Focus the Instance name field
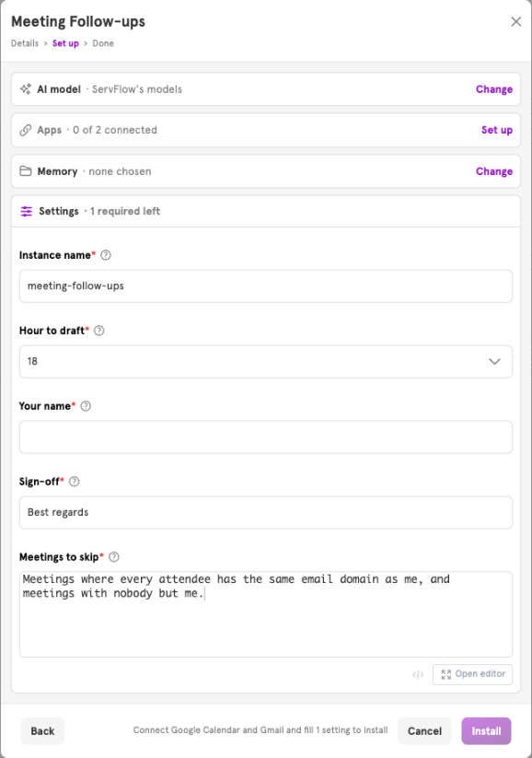The image size is (532, 758). click(266, 286)
